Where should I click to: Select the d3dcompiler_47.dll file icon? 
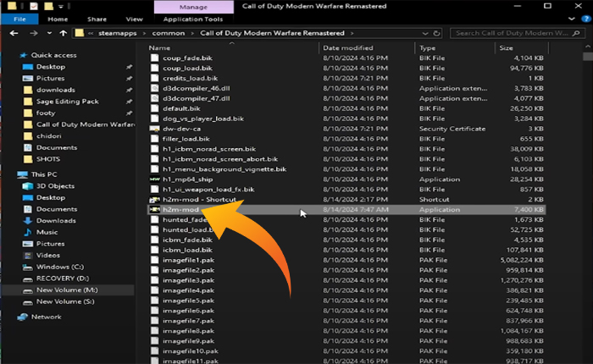155,99
